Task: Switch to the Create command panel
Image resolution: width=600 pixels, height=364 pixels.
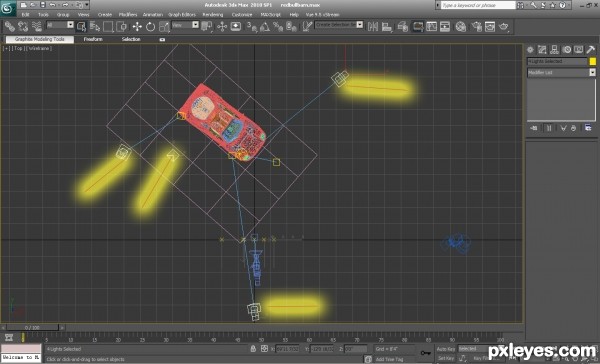Action: 530,49
